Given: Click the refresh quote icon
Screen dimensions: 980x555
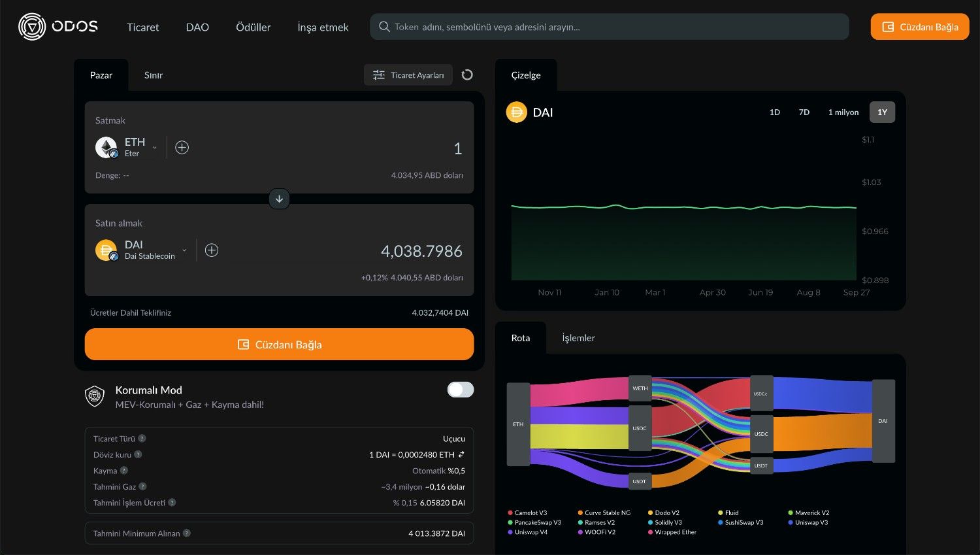Looking at the screenshot, I should coord(467,75).
